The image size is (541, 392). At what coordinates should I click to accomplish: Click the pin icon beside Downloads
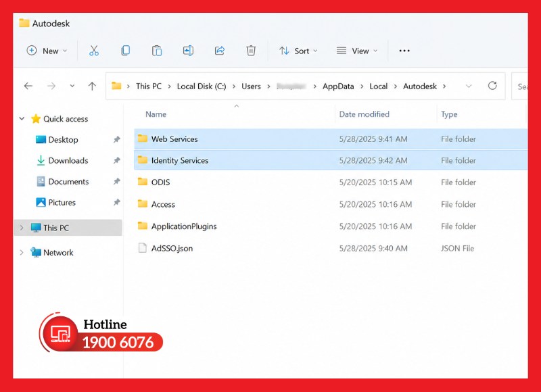[116, 160]
